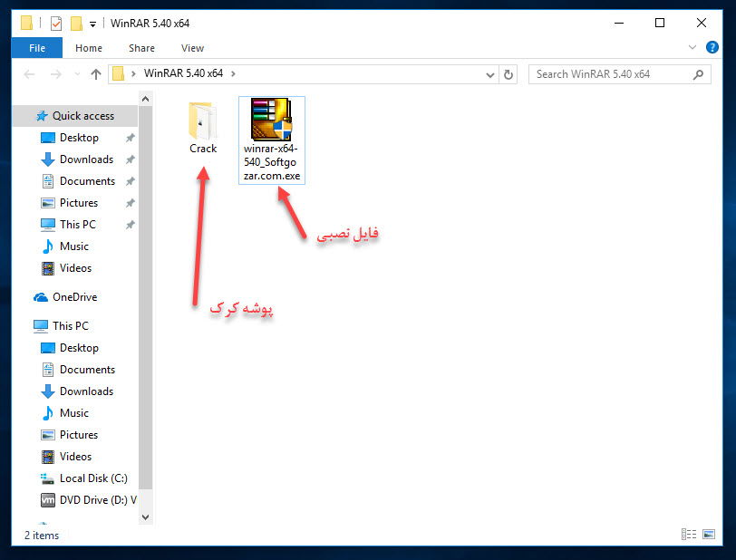This screenshot has height=560, width=736.
Task: Click the Crack folder name label
Action: (203, 149)
